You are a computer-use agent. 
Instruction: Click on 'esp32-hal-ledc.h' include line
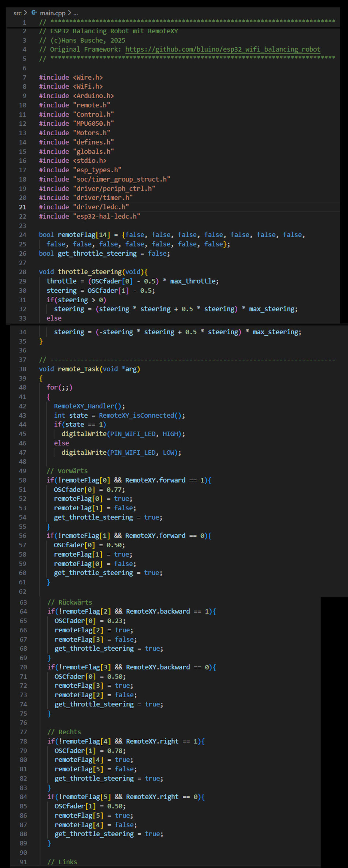(x=89, y=216)
